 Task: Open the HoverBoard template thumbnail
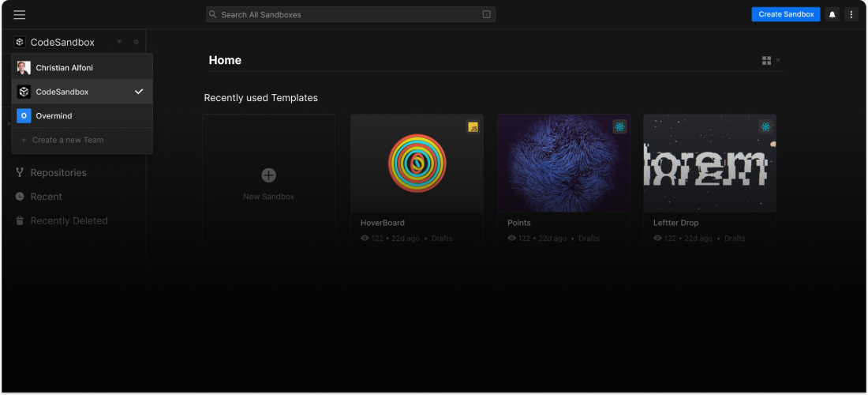(x=417, y=164)
